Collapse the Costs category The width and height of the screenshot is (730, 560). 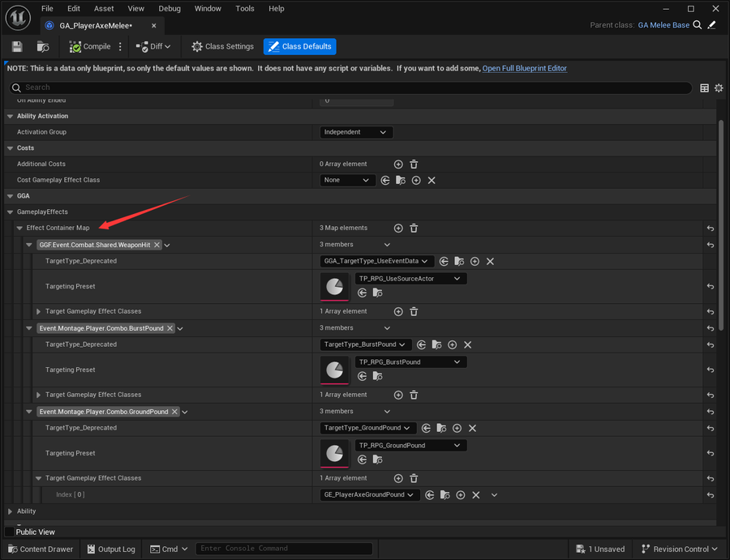(11, 148)
